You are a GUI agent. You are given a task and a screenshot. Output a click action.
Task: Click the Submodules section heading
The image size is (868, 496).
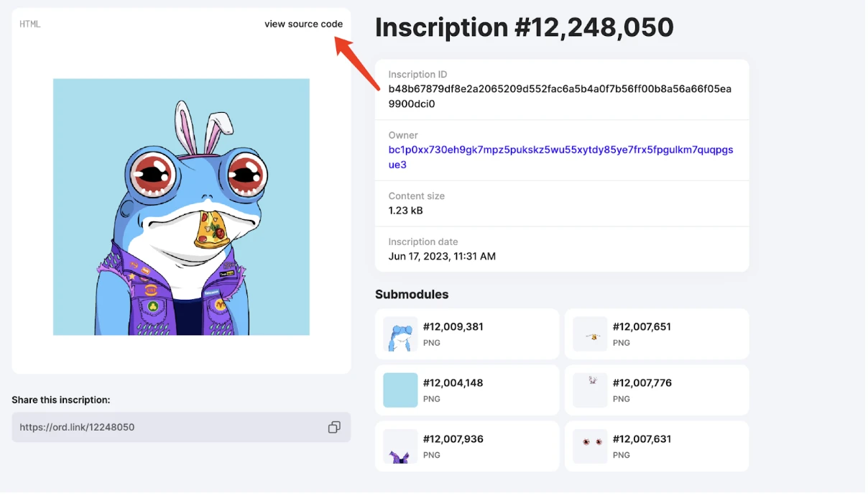(x=412, y=295)
